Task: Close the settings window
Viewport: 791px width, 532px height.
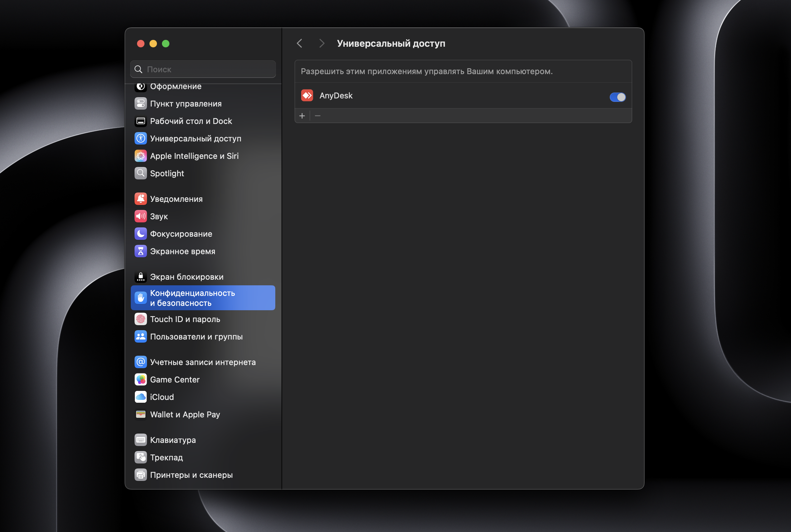Action: click(140, 43)
